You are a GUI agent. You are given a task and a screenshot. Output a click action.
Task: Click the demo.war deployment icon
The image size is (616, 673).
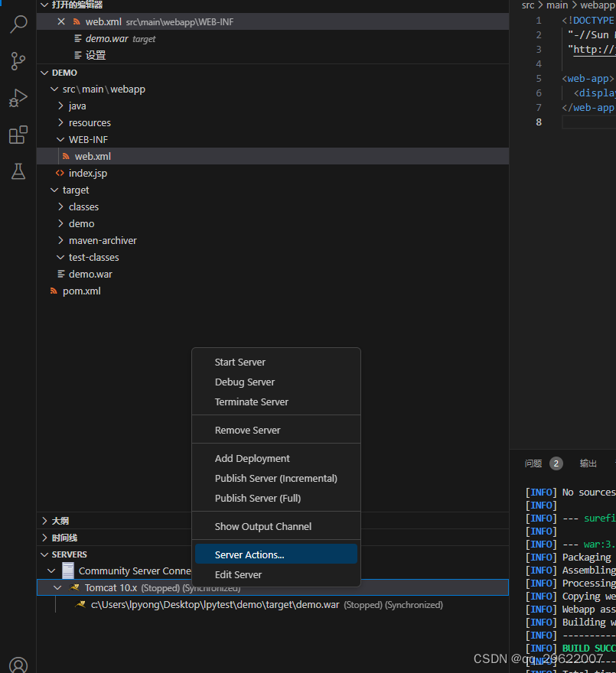(80, 604)
